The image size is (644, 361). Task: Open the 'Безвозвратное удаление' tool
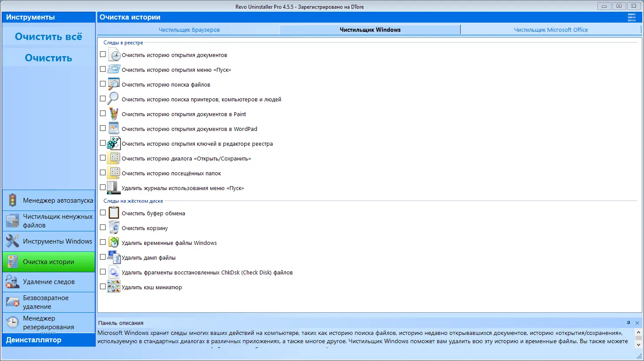tap(49, 302)
